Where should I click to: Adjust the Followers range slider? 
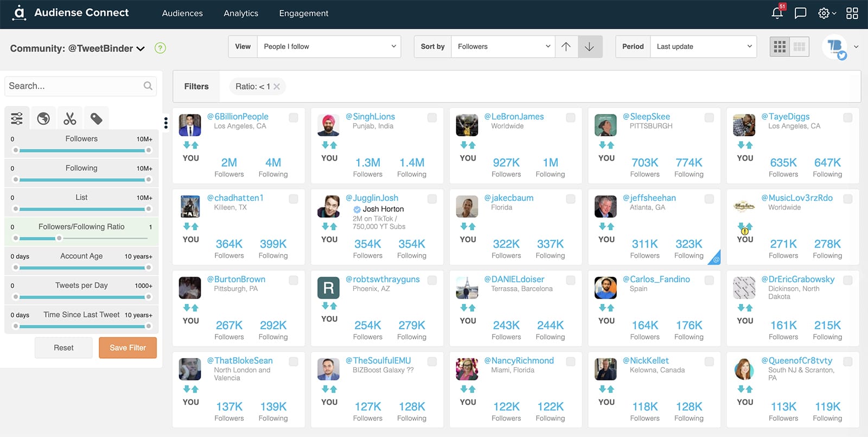pyautogui.click(x=82, y=150)
